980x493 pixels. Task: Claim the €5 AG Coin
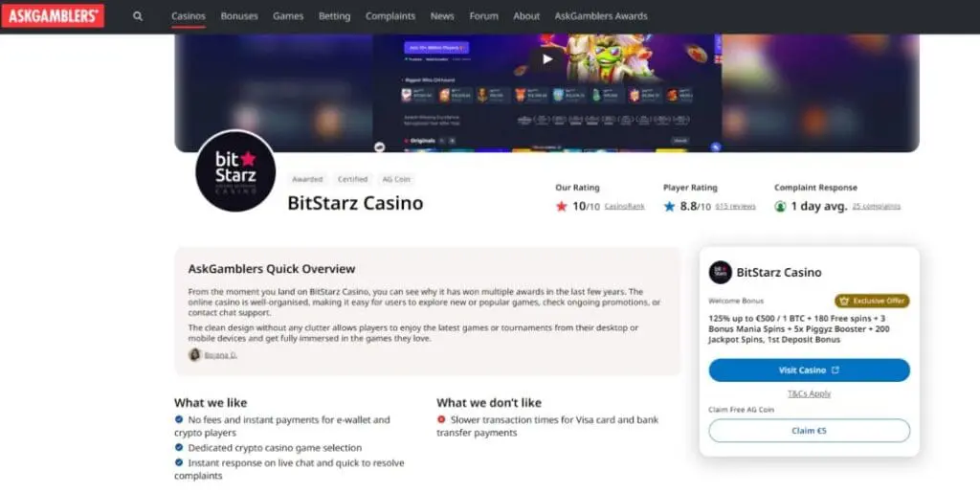810,431
